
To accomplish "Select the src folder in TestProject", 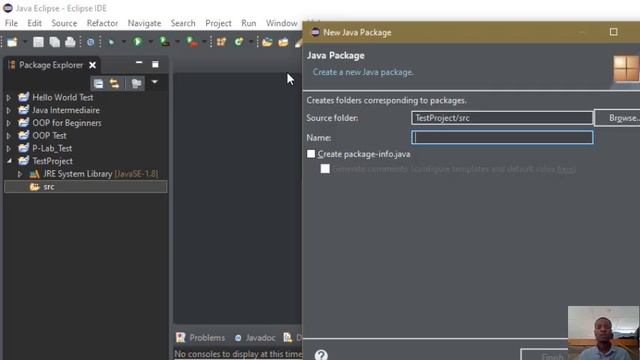I will tap(49, 187).
